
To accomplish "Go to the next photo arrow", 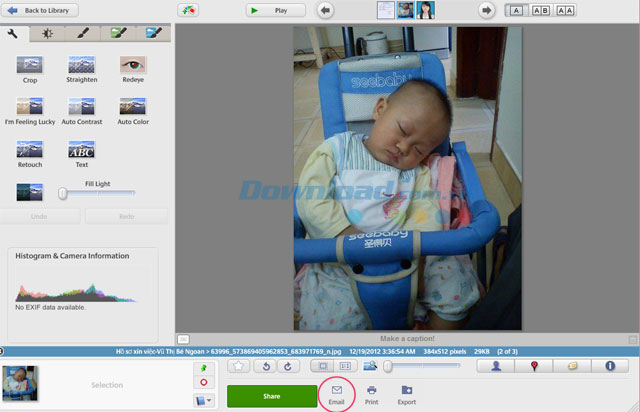I will click(486, 10).
